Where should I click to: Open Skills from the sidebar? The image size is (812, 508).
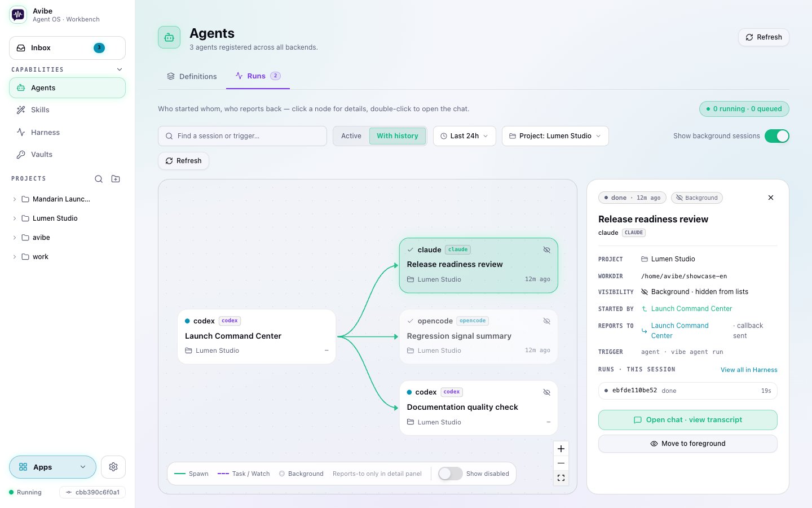pos(67,110)
